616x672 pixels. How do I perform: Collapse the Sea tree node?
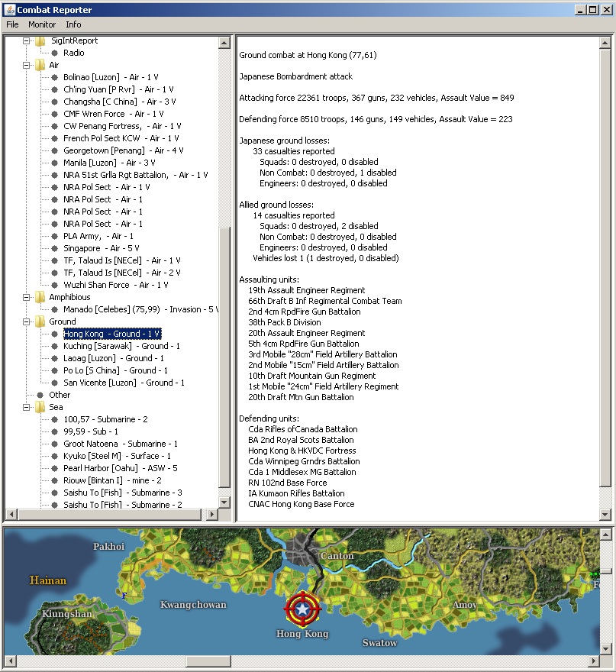coord(27,407)
